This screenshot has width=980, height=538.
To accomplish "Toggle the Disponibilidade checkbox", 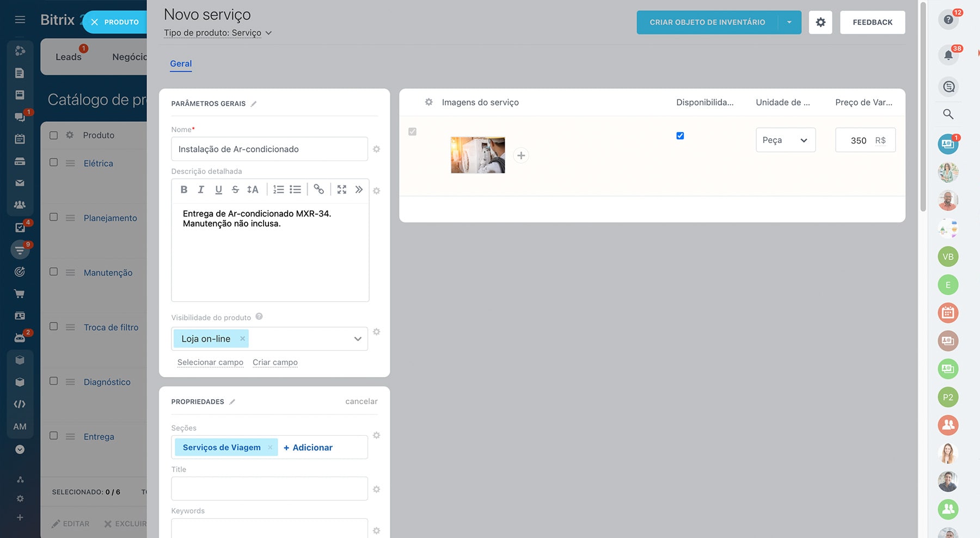I will point(680,136).
